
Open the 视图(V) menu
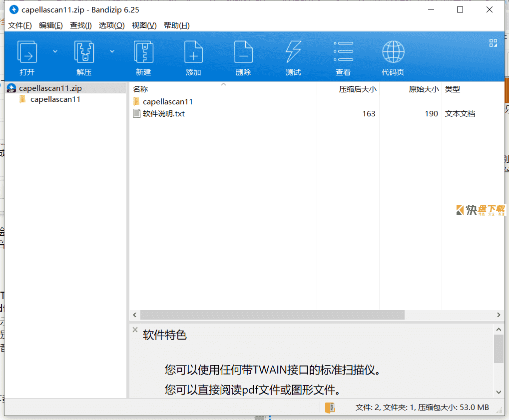point(144,25)
